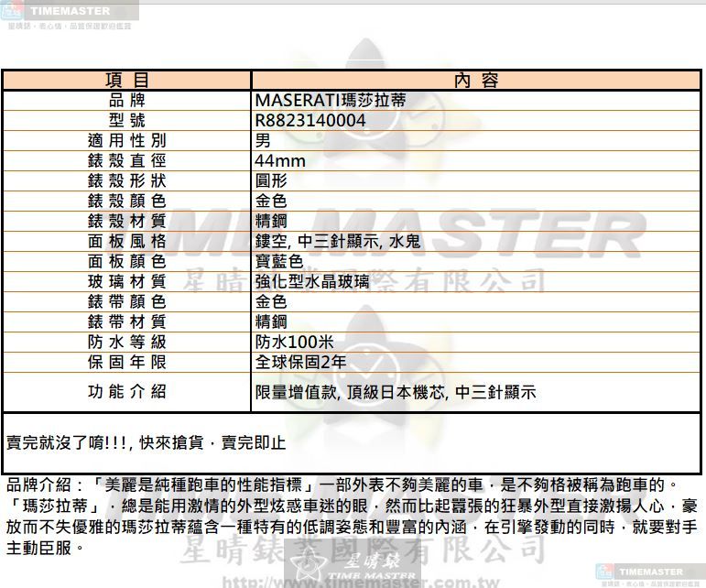Select the model number R8823140004
This screenshot has height=588, width=706.
pos(310,121)
